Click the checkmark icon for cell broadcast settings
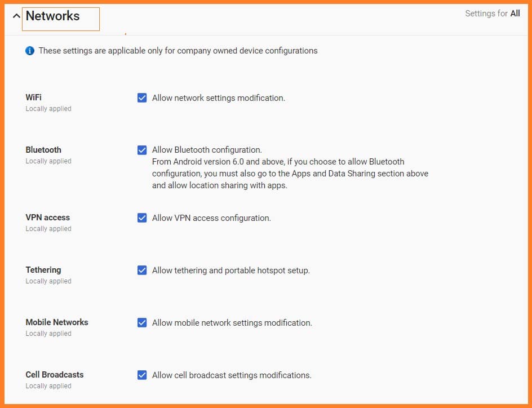 (x=142, y=375)
